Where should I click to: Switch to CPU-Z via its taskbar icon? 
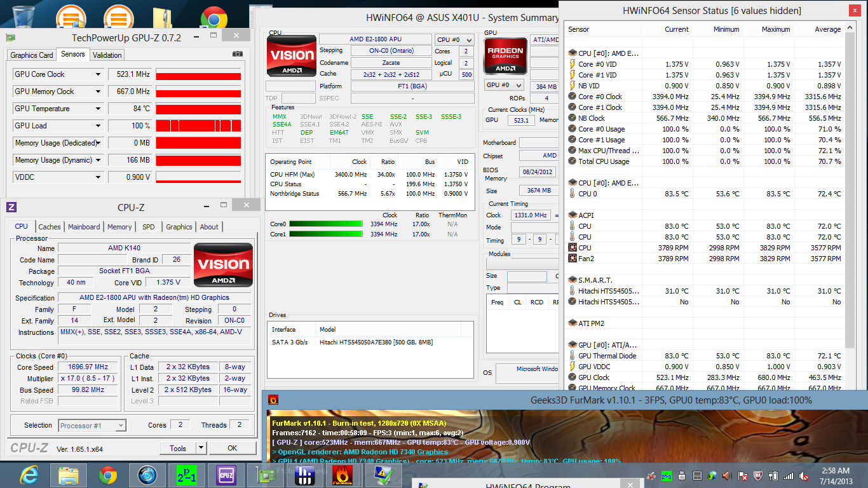226,475
